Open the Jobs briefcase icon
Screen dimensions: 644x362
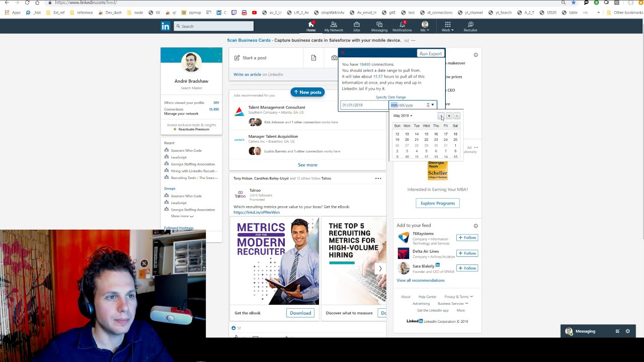point(356,26)
